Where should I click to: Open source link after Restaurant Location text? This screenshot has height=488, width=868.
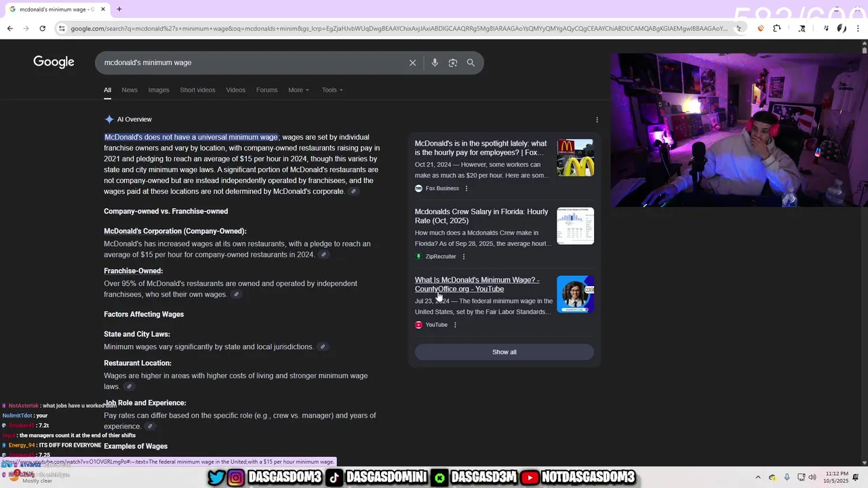(129, 387)
